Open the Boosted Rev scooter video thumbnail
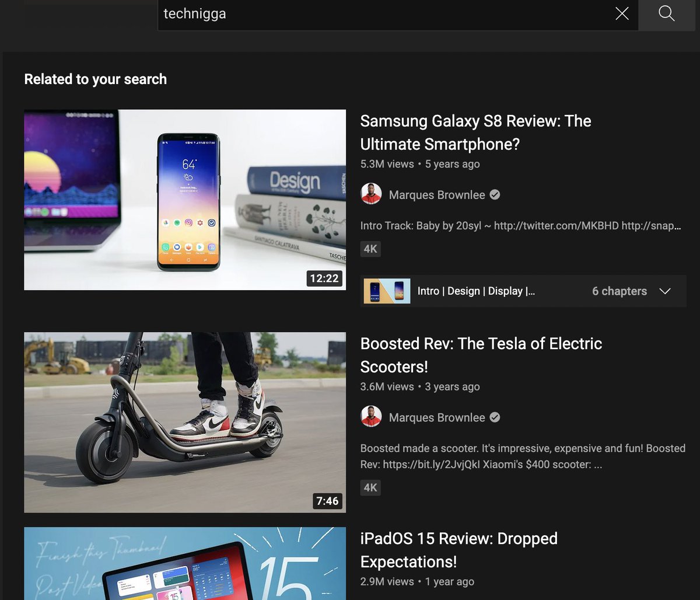This screenshot has height=600, width=700. [x=185, y=423]
